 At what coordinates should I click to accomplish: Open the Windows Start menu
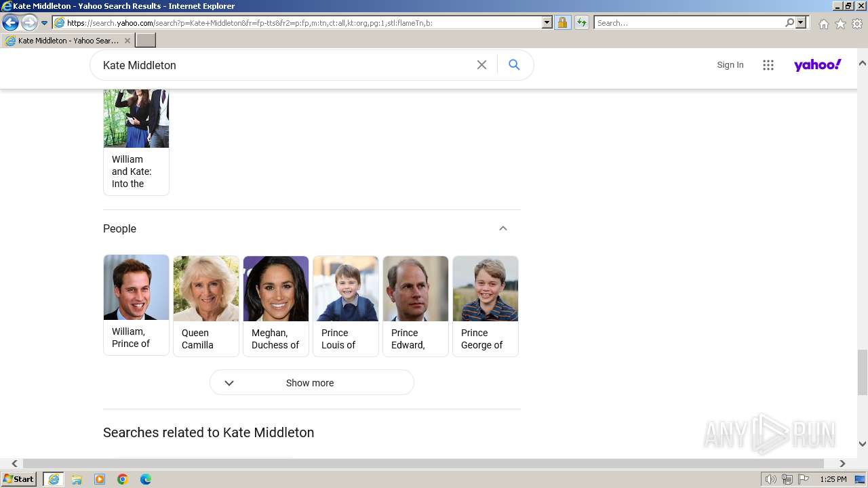coord(19,479)
